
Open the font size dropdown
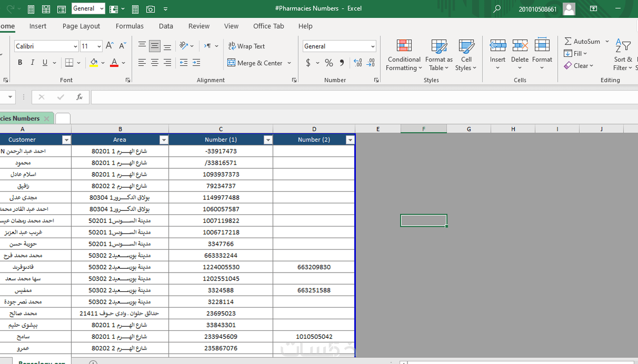(99, 46)
